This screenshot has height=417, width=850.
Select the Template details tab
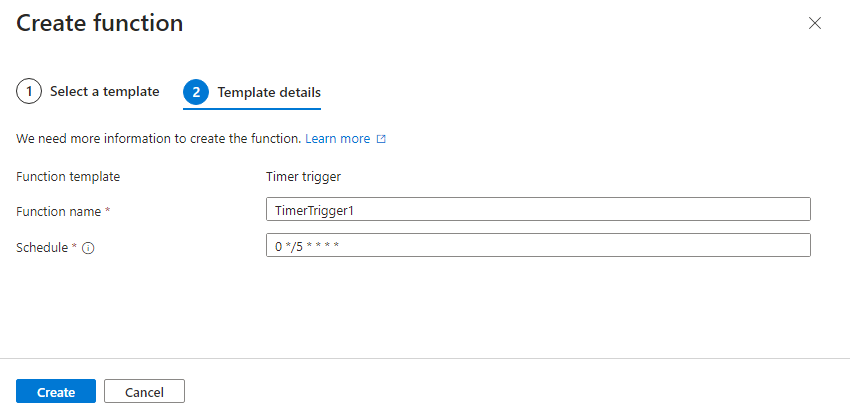pyautogui.click(x=269, y=93)
